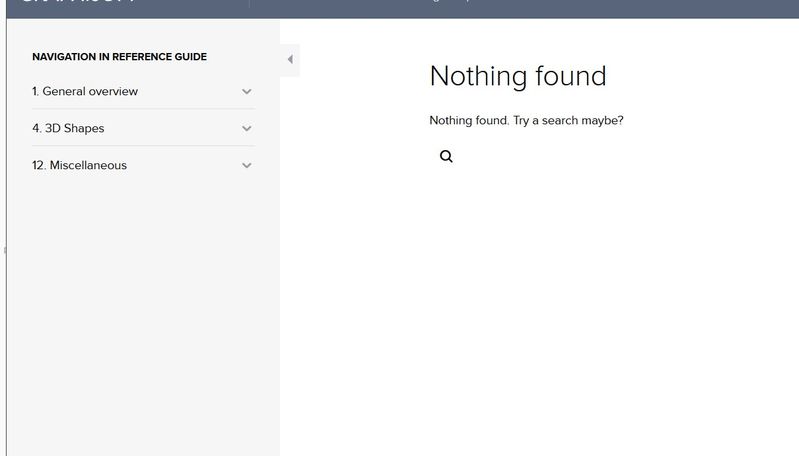Click the partially visible logo in header
This screenshot has height=456, width=799.
point(78,3)
